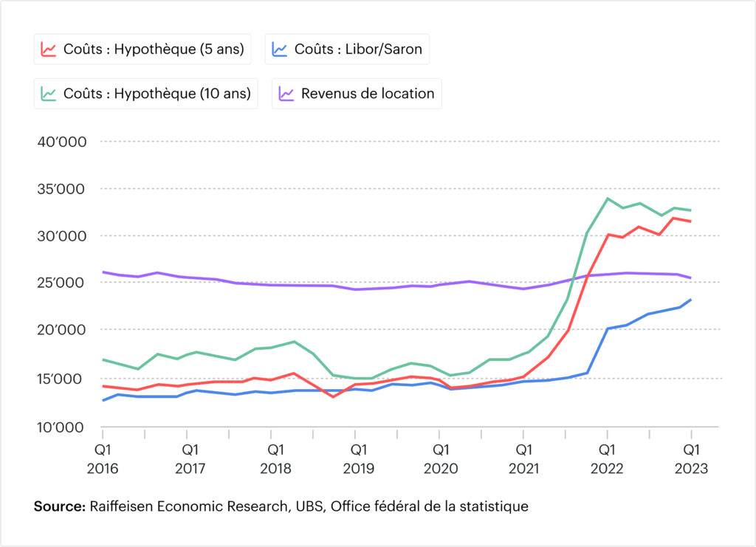Click the Q1 2023 axis label
The width and height of the screenshot is (756, 547).
[691, 459]
